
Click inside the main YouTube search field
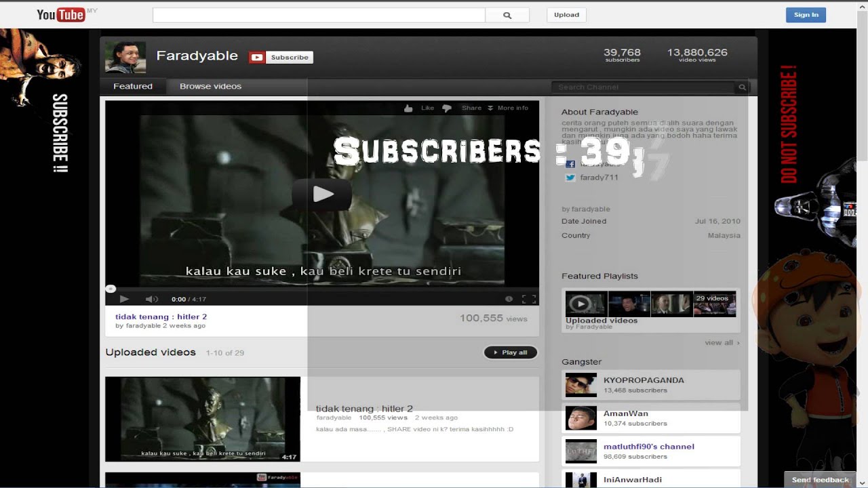coord(319,15)
